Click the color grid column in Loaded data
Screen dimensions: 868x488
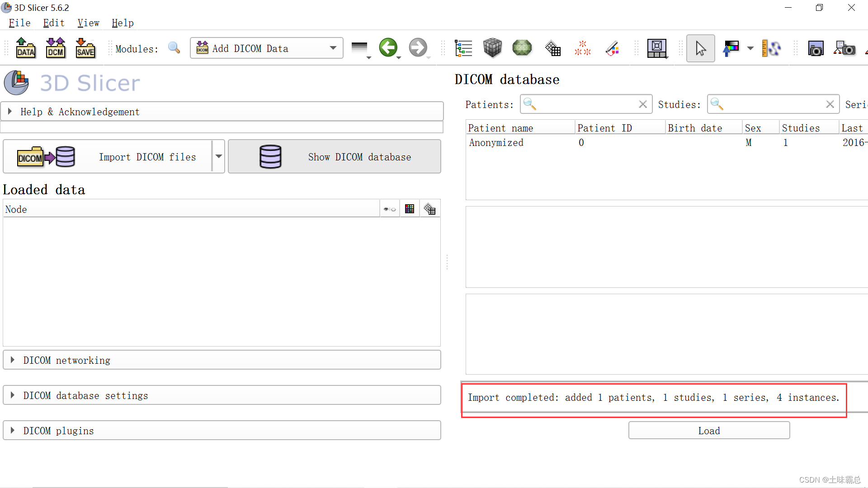tap(410, 209)
